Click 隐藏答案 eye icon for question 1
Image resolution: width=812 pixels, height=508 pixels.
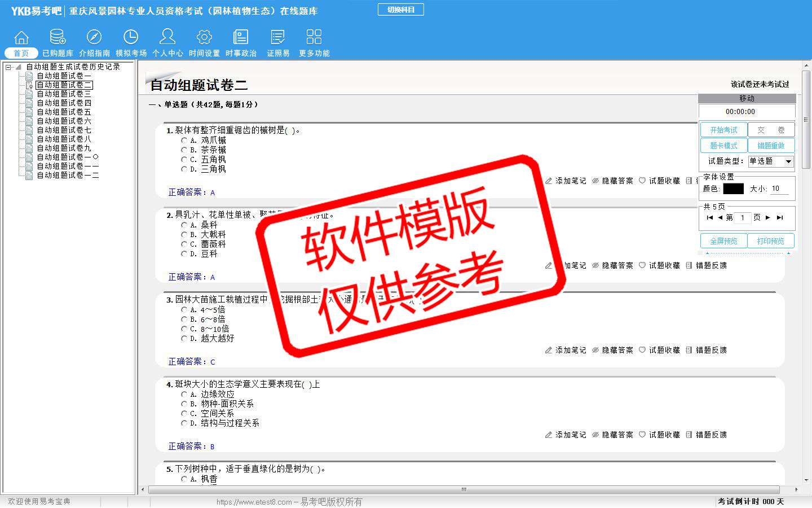[595, 181]
